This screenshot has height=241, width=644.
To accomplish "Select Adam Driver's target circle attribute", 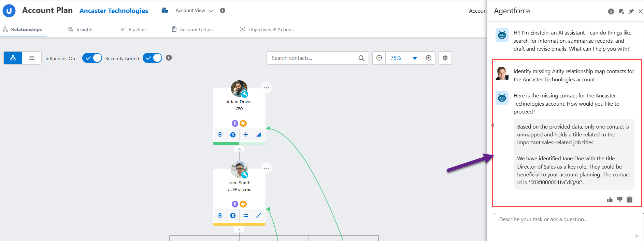I will [220, 135].
